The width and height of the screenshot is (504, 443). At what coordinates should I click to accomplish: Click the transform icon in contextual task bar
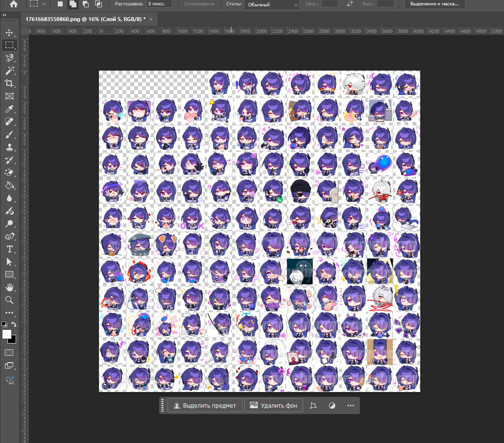point(313,405)
